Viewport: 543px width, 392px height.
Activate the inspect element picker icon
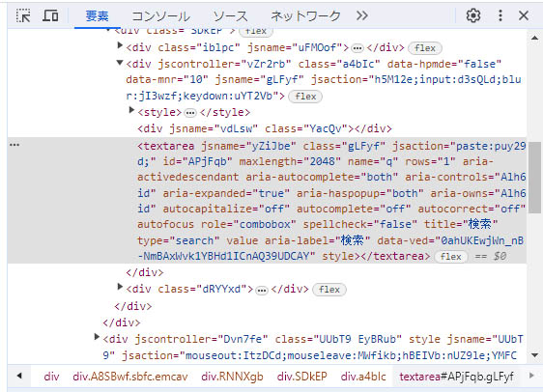(23, 15)
